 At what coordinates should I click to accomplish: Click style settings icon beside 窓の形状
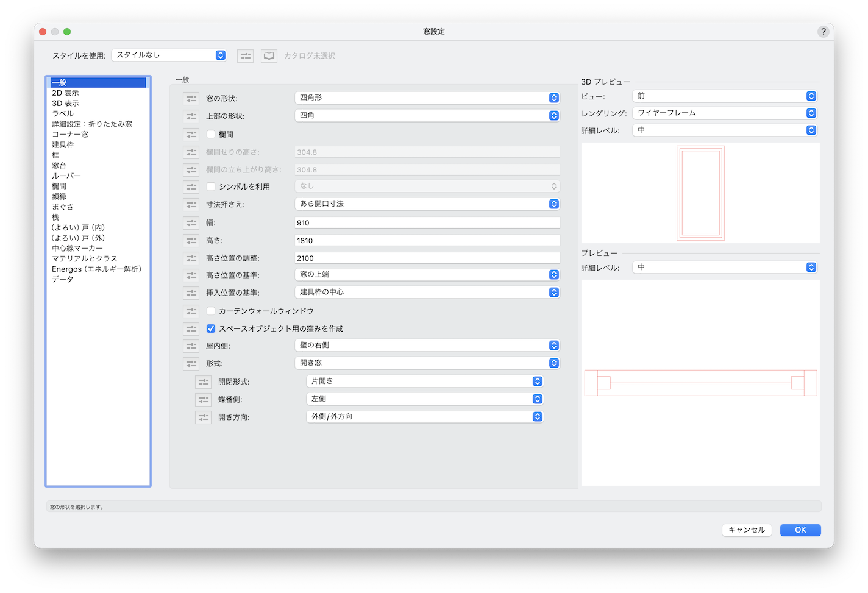click(191, 98)
